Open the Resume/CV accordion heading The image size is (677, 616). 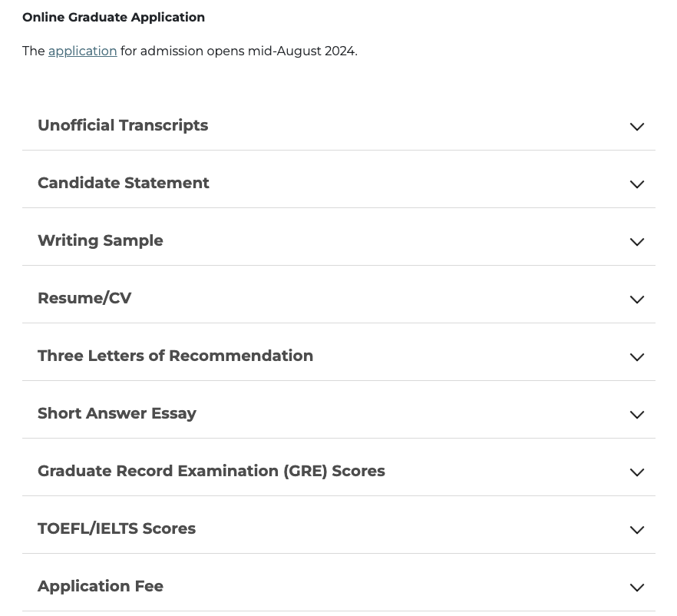coord(84,298)
